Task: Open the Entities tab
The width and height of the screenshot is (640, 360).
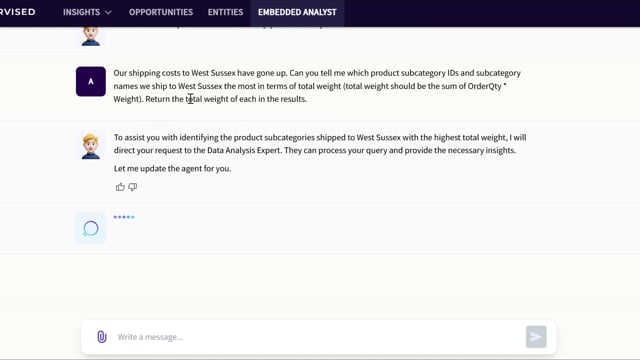Action: (225, 12)
